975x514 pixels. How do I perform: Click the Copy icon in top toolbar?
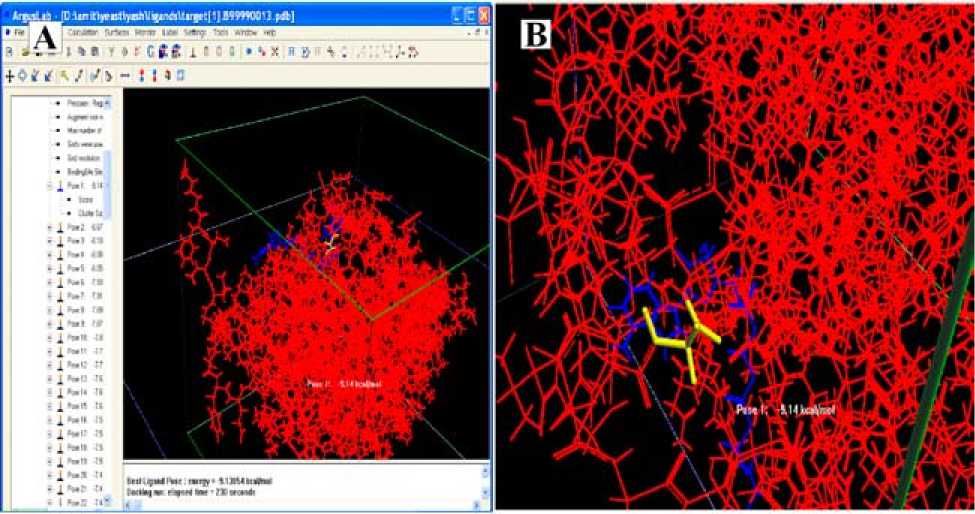(x=81, y=53)
